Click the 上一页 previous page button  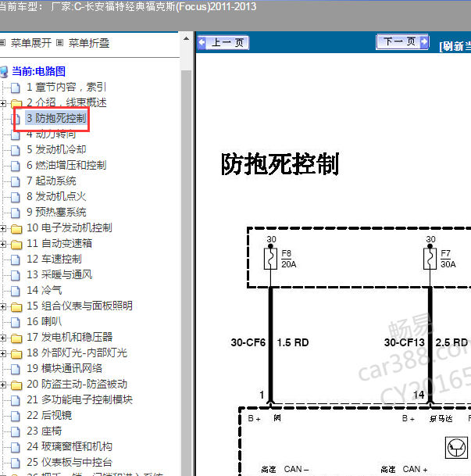223,42
